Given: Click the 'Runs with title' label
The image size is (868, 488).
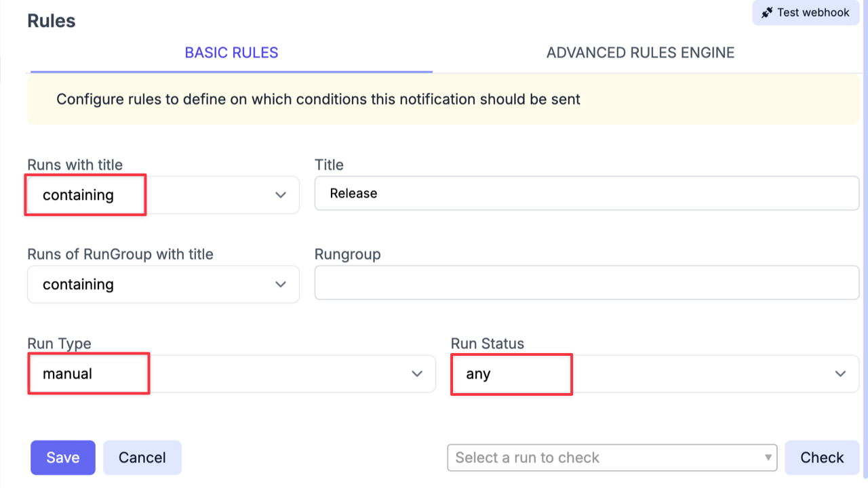Looking at the screenshot, I should [75, 165].
